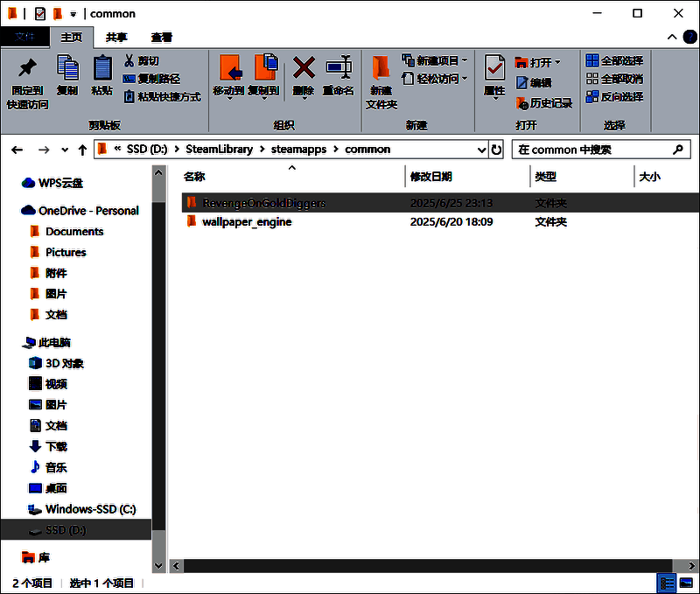Click the 固定到快速访问 pin icon
The image size is (700, 594).
click(27, 68)
